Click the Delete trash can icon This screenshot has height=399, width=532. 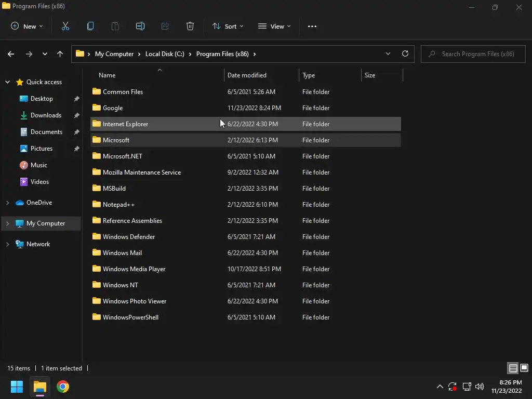(190, 26)
